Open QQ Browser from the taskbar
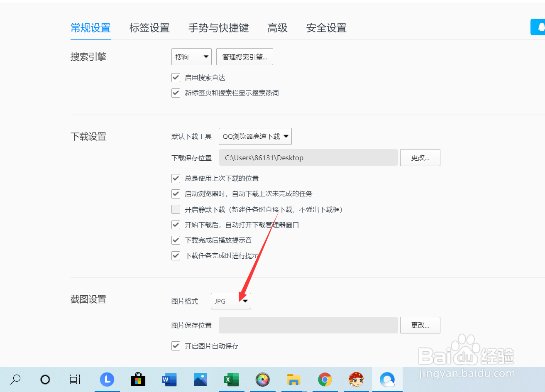545x392 pixels. coord(387,380)
